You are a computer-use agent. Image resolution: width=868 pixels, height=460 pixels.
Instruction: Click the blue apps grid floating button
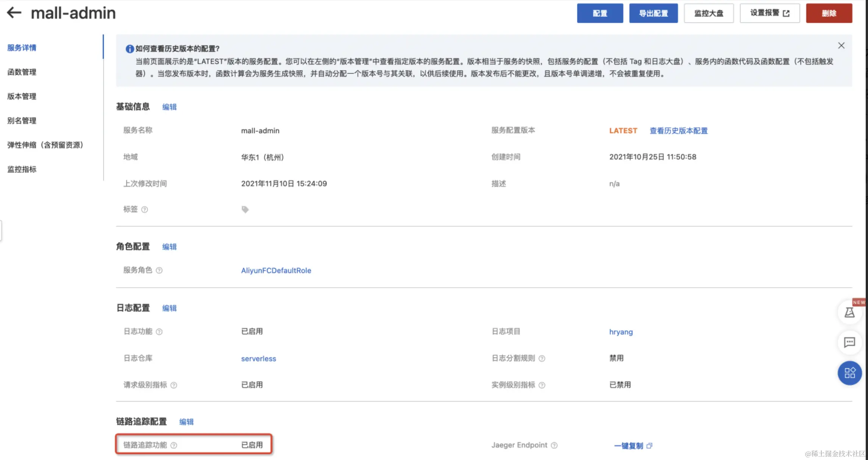[x=849, y=373]
